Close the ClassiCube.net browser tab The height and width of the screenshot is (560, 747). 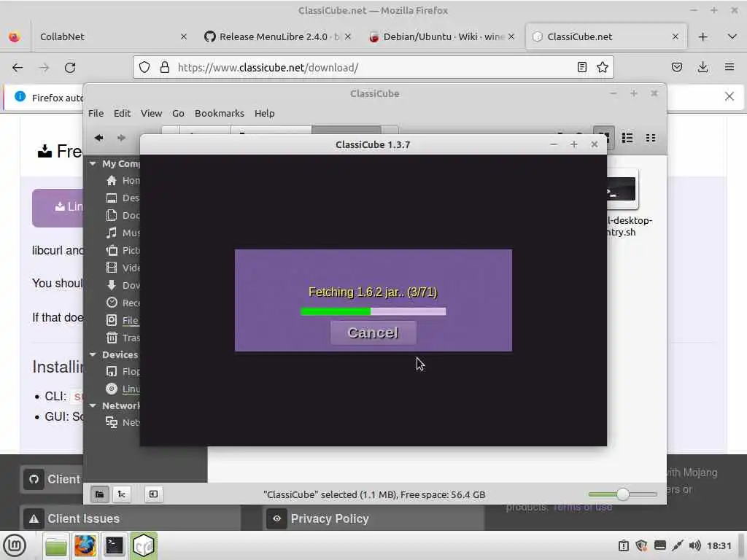click(675, 36)
